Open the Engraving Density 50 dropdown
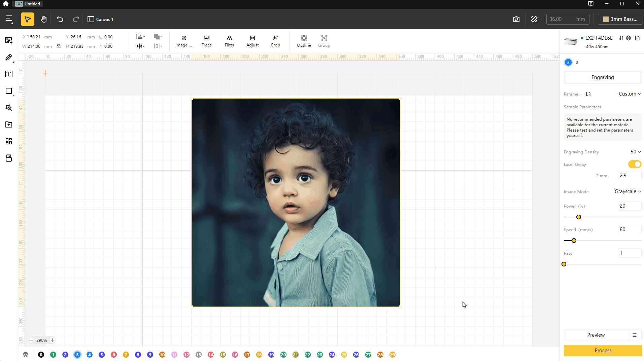Viewport: 644px width, 361px height. click(x=636, y=152)
